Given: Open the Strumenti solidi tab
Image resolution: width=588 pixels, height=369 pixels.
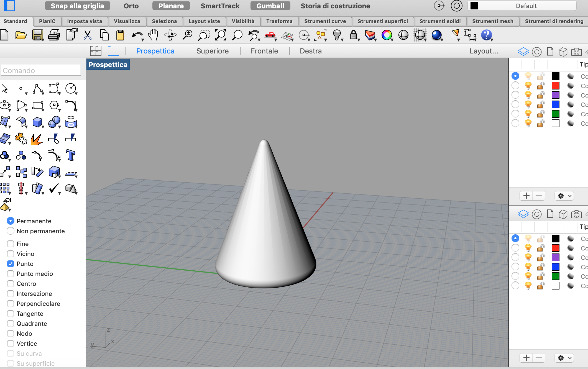Looking at the screenshot, I should pos(440,21).
